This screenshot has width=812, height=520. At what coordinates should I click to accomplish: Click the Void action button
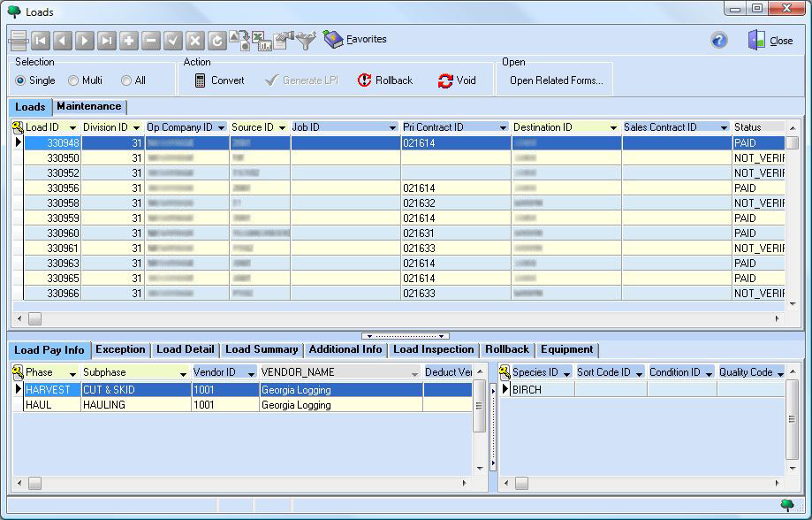click(457, 80)
